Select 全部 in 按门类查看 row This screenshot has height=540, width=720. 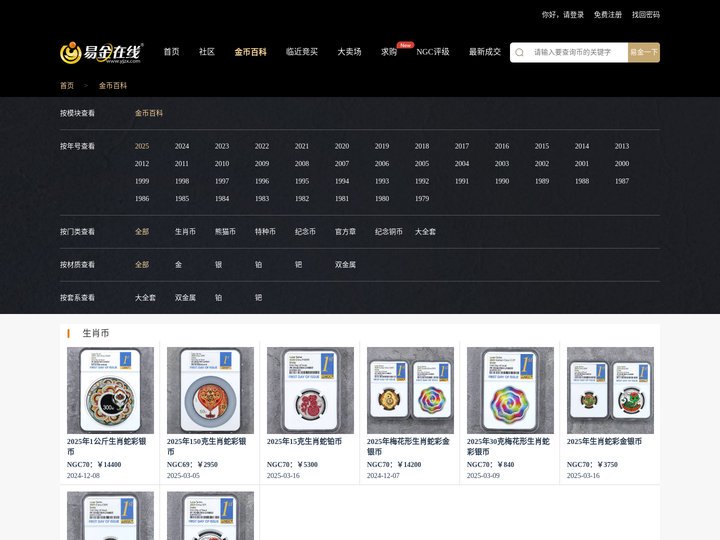pyautogui.click(x=142, y=231)
